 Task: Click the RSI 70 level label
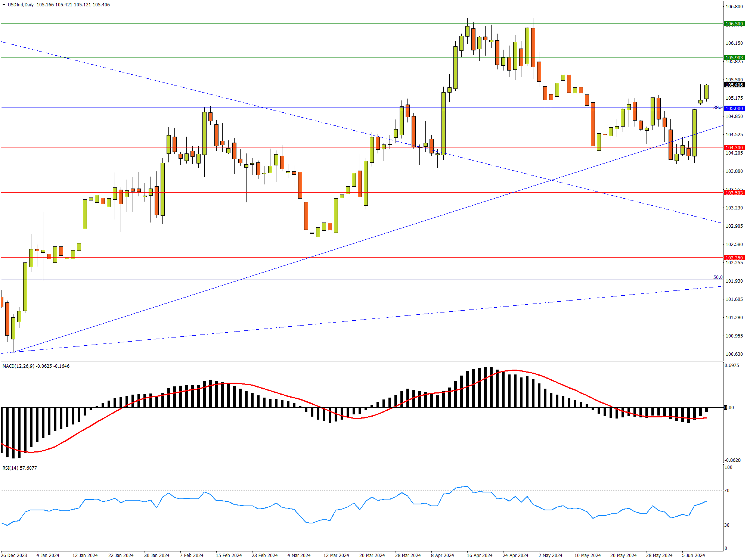tap(727, 491)
